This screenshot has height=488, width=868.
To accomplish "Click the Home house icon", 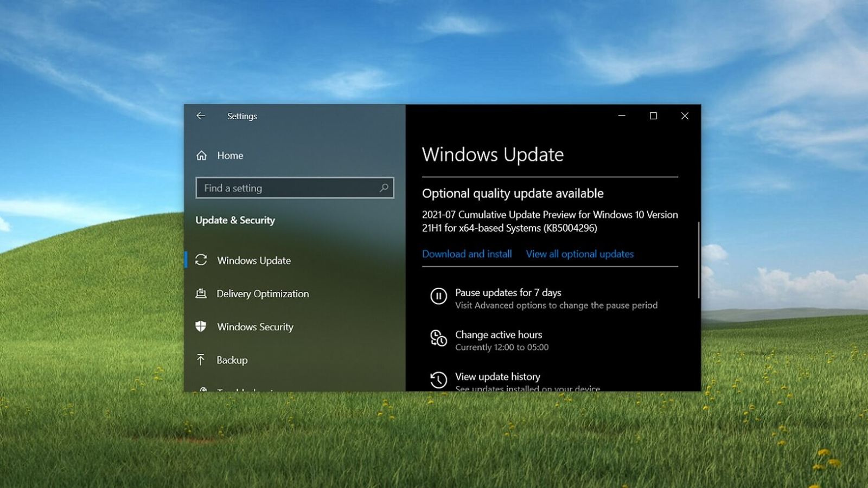I will pos(201,156).
